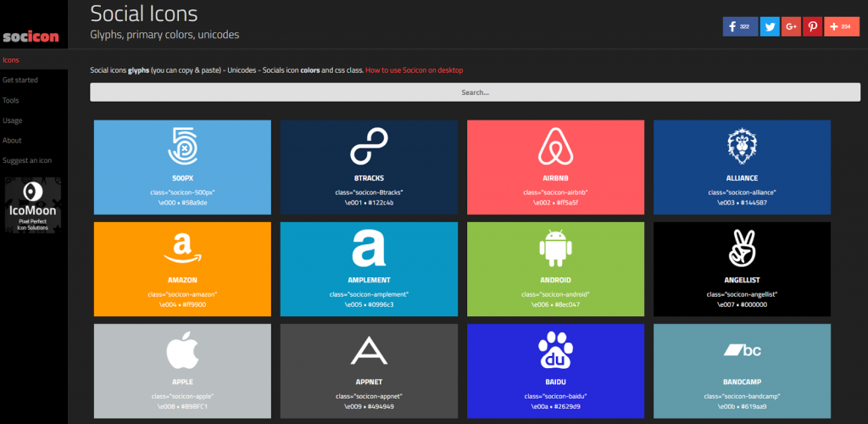868x424 pixels.
Task: Click the Airbnb logo glyph
Action: click(555, 146)
